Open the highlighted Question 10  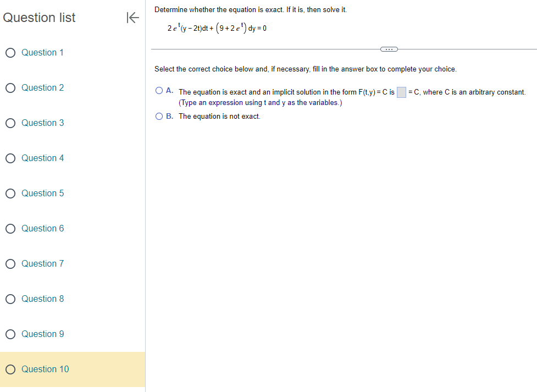pyautogui.click(x=45, y=369)
